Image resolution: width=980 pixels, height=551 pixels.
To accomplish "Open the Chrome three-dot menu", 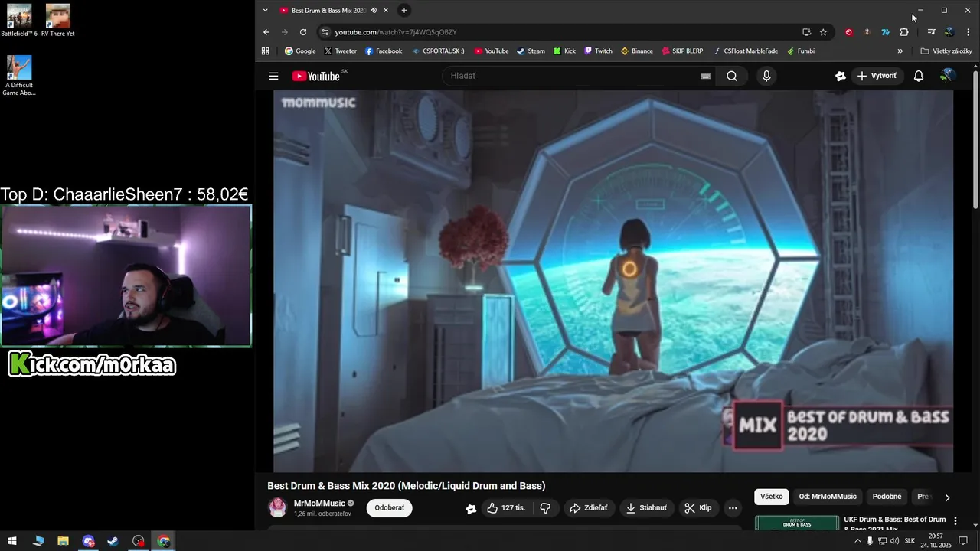I will click(969, 32).
